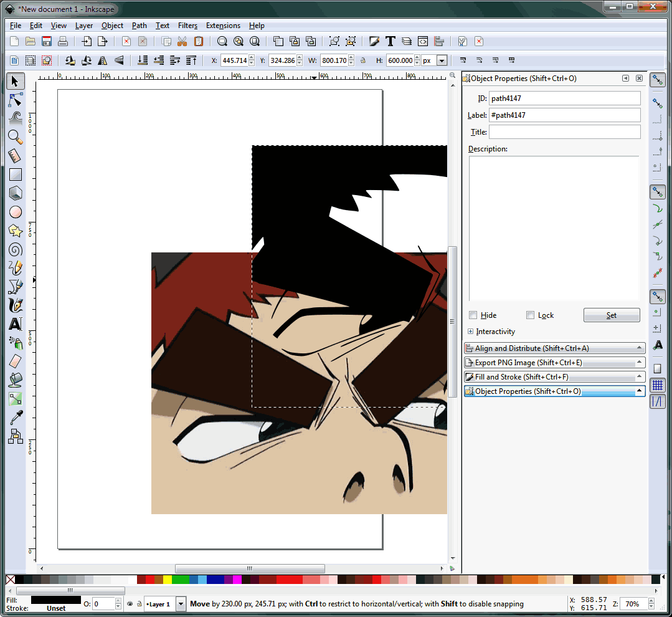Select the Star polygon tool
Viewport: 672px width, 617px height.
15,231
